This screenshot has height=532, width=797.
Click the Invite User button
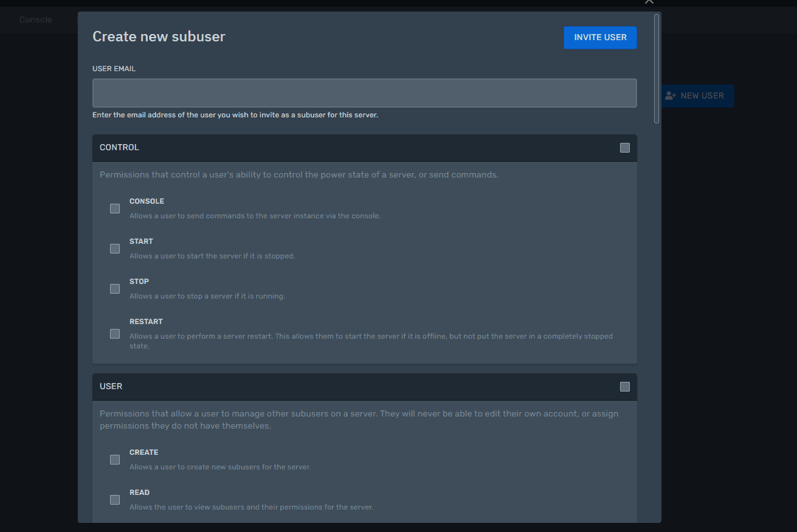(x=600, y=38)
